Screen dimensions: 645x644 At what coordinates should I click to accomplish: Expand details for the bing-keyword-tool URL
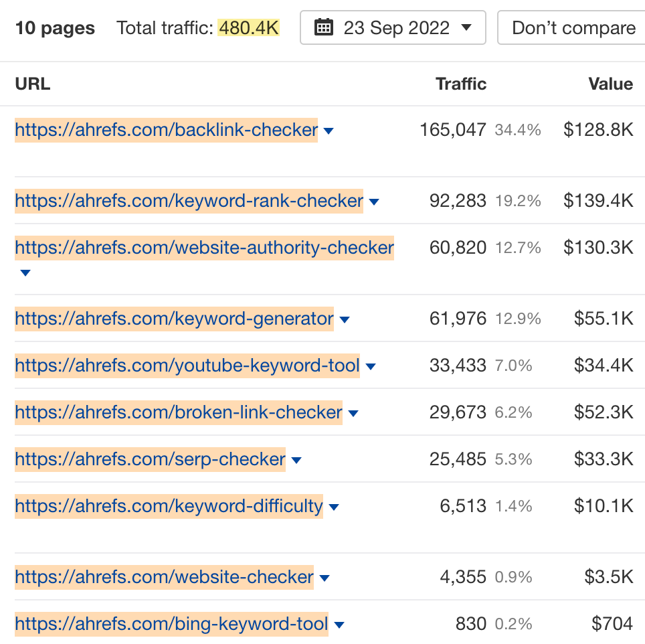(x=339, y=624)
